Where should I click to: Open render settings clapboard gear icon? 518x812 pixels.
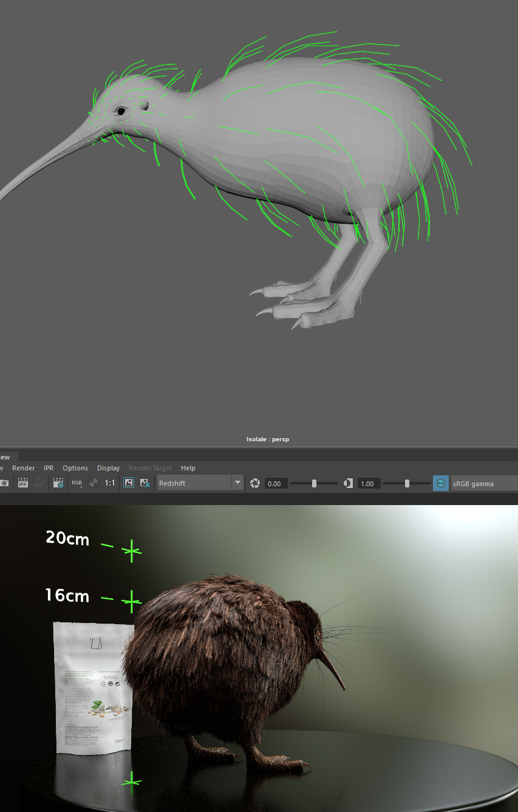pyautogui.click(x=58, y=483)
